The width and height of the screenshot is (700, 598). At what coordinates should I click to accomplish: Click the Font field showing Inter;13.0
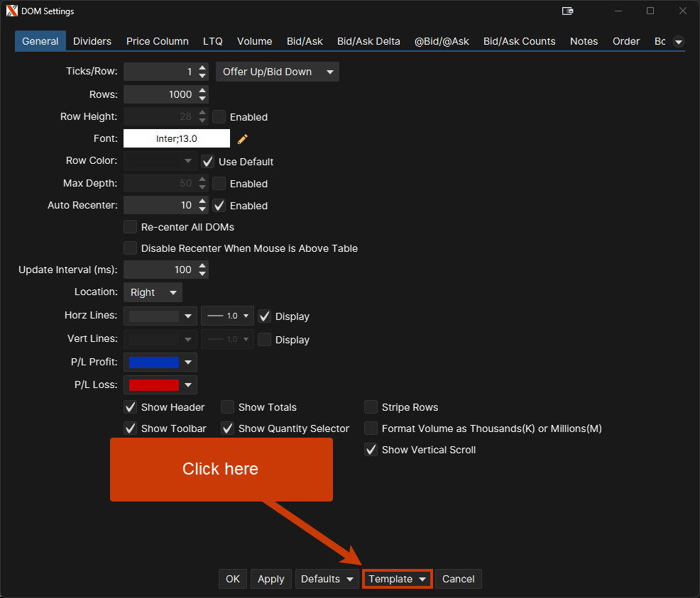[x=177, y=139]
